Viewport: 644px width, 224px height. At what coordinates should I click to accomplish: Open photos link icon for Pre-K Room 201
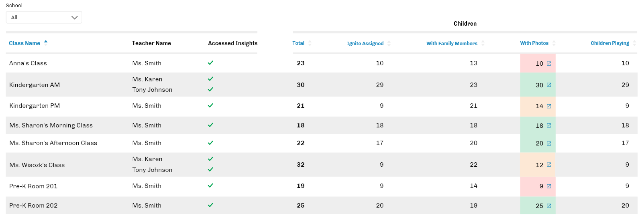click(x=549, y=186)
